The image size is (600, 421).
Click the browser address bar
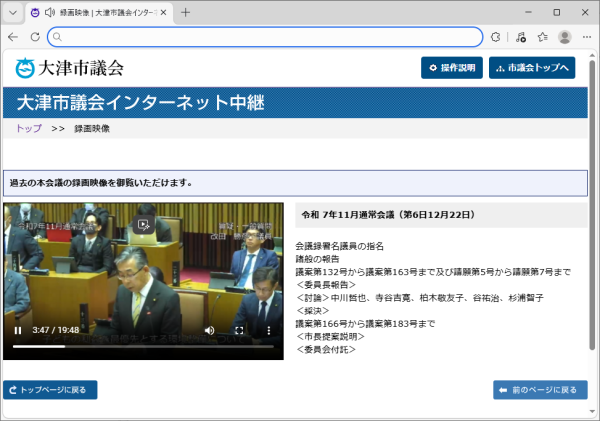click(x=270, y=37)
